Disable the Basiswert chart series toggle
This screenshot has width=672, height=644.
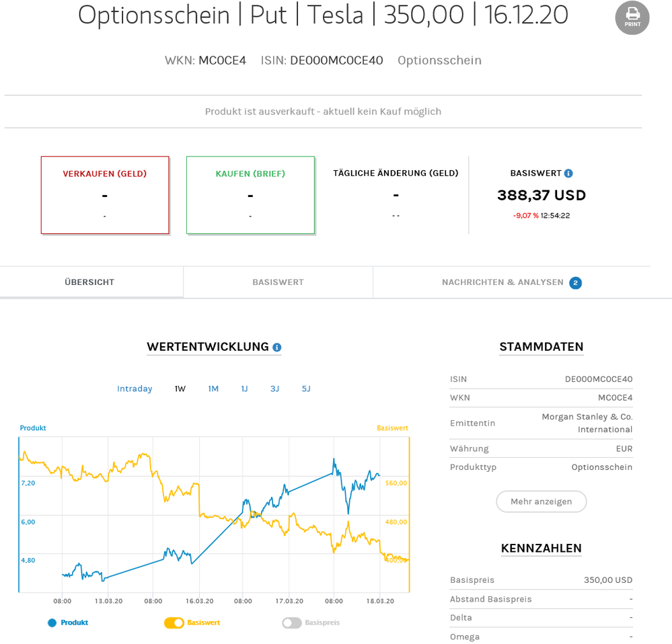174,622
